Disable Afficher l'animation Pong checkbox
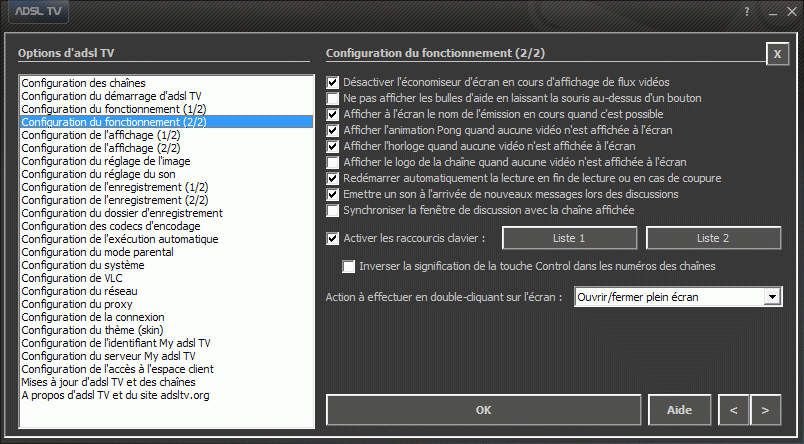The image size is (804, 444). pyautogui.click(x=333, y=130)
